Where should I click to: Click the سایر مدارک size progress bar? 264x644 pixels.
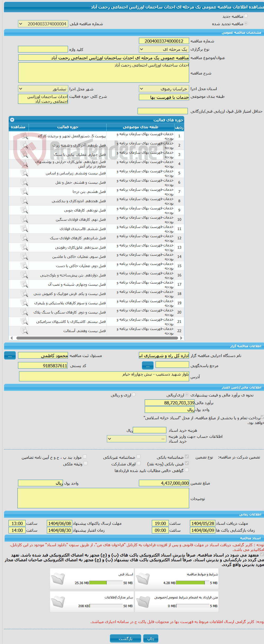tap(106, 606)
